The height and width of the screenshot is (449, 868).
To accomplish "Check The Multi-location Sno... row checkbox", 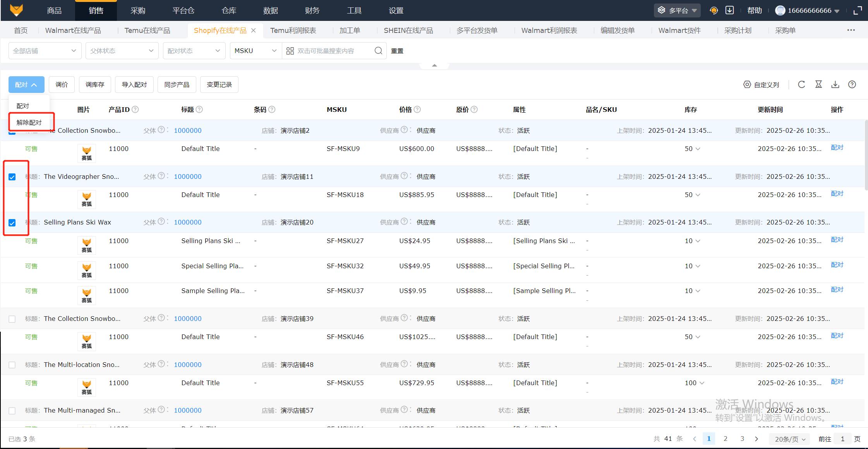I will tap(12, 365).
